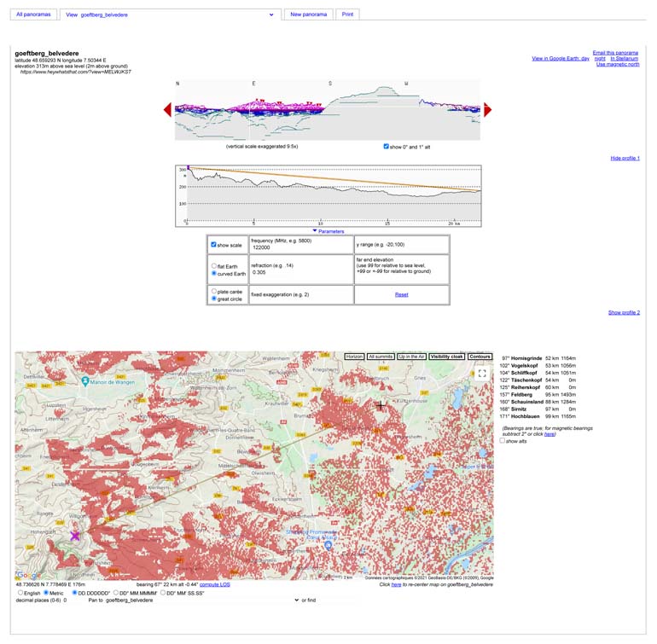This screenshot has width=657, height=644.
Task: Rotate panorama left with red arrow
Action: pos(168,109)
